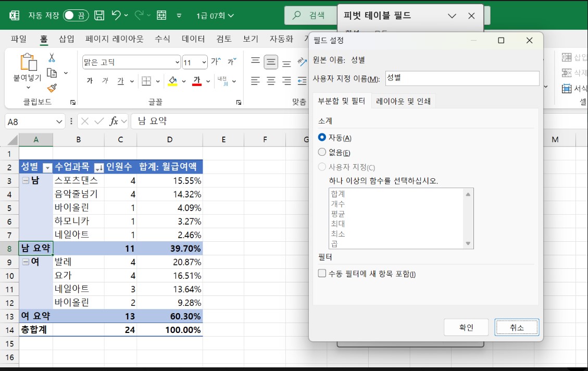Select the Format Painter brush icon
588x371 pixels.
tap(52, 88)
